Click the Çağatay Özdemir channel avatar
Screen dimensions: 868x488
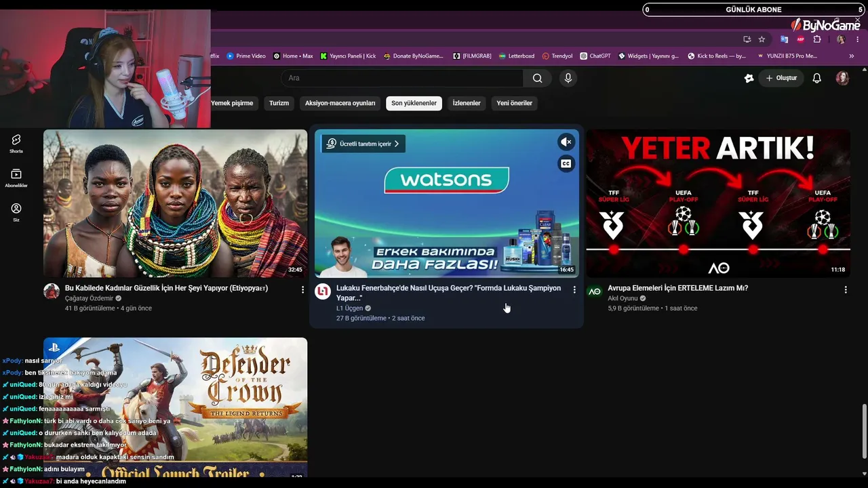tap(52, 291)
